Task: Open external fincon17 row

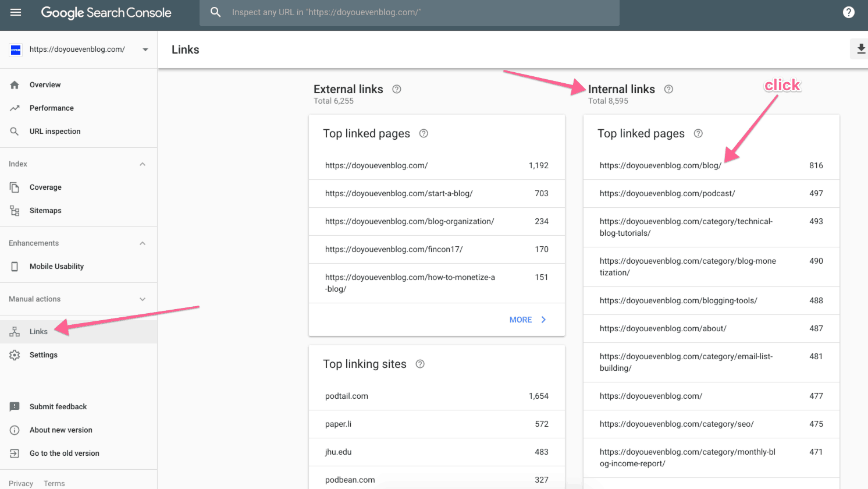Action: [x=437, y=250]
